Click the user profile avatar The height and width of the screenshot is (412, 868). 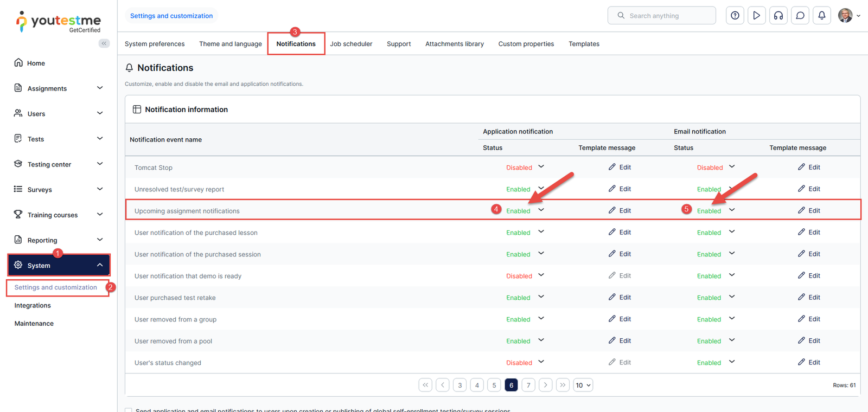pyautogui.click(x=845, y=16)
